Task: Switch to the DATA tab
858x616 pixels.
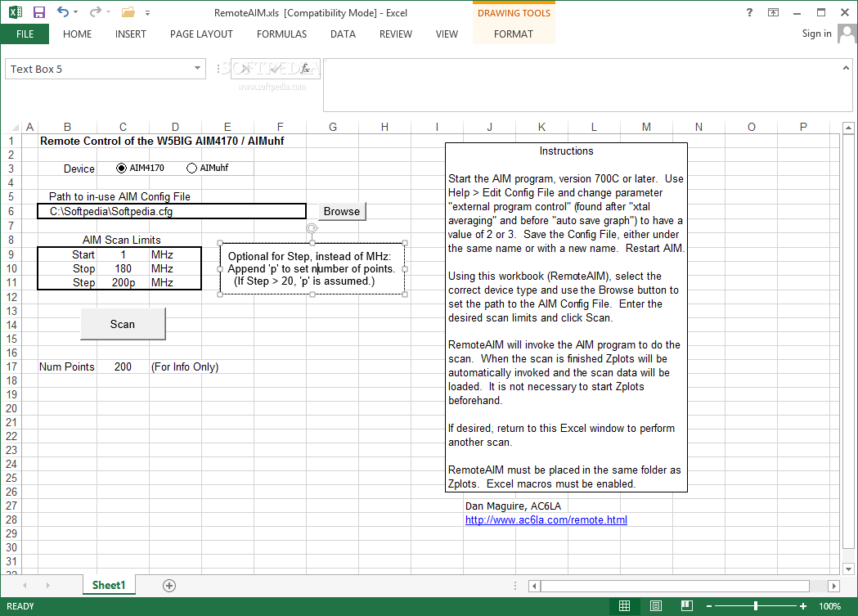Action: coord(343,34)
